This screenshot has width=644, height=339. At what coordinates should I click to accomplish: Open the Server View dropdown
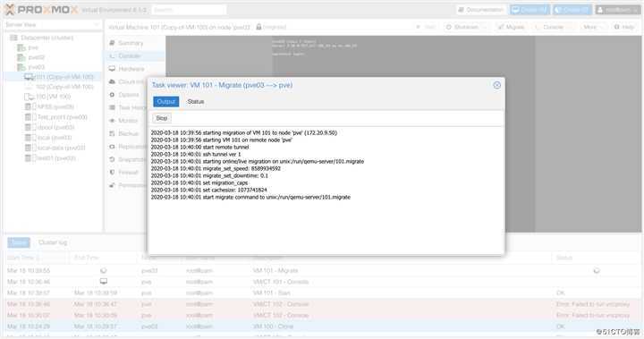coord(52,25)
